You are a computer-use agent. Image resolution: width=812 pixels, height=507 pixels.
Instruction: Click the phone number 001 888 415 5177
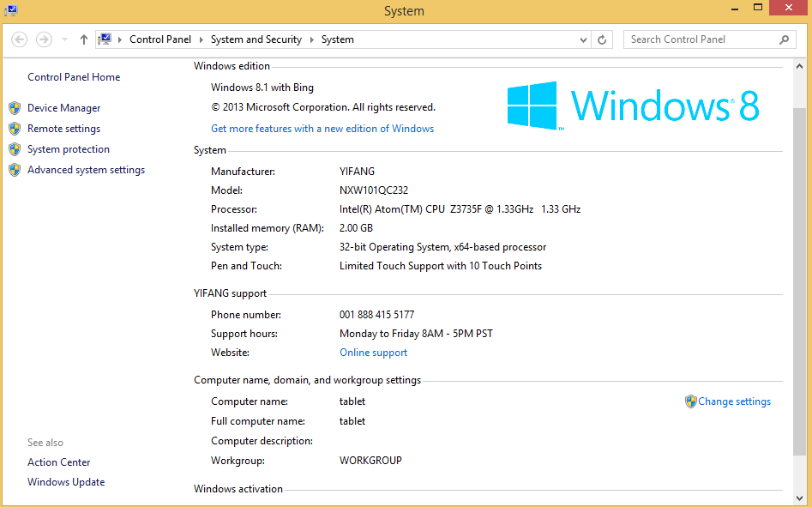[x=377, y=315]
